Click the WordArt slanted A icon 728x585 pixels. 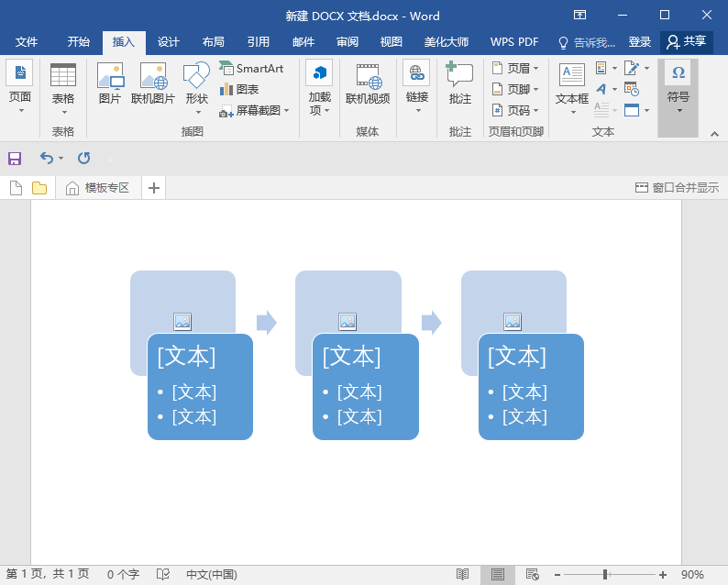(601, 89)
